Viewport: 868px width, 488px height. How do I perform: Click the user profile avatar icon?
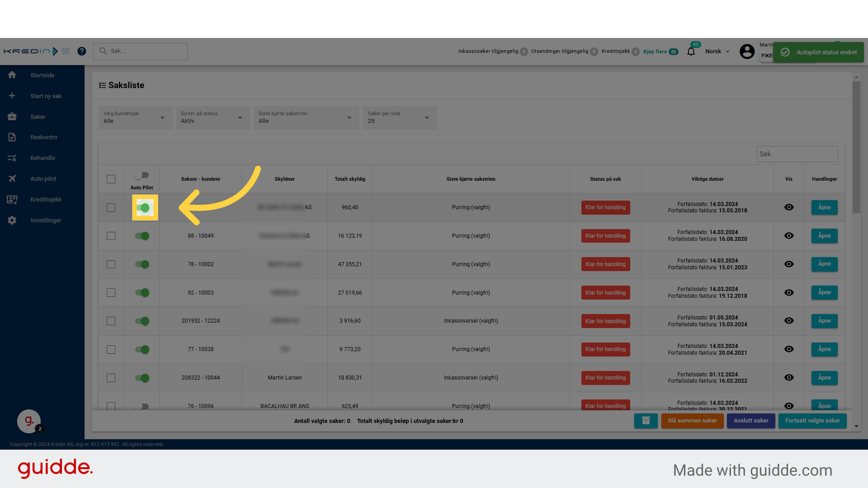(747, 52)
